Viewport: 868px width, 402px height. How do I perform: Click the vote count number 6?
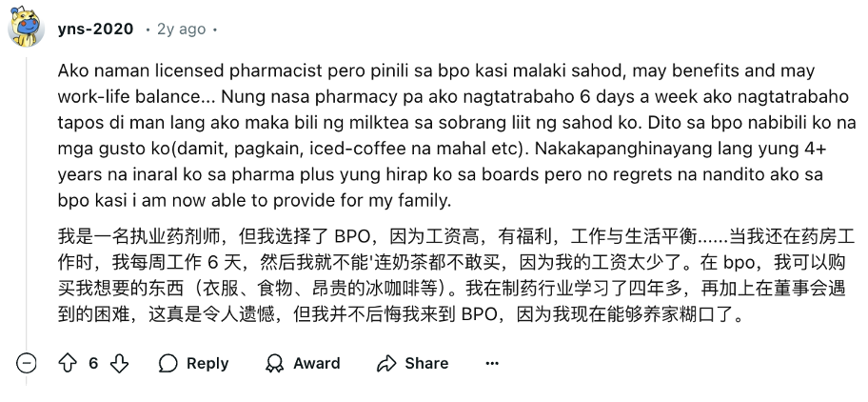pyautogui.click(x=93, y=363)
